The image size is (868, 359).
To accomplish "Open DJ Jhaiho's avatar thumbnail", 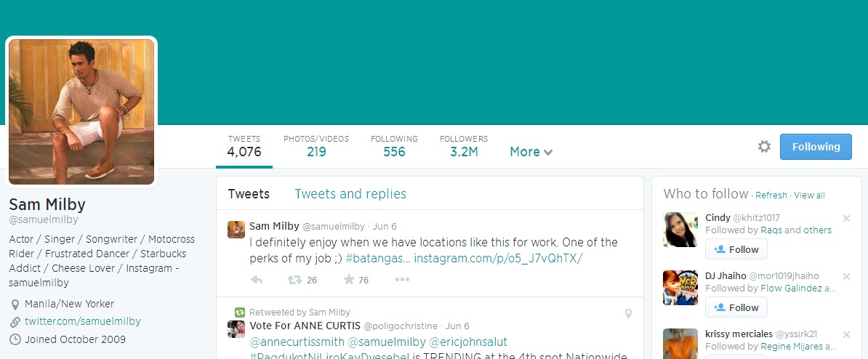I will click(680, 288).
